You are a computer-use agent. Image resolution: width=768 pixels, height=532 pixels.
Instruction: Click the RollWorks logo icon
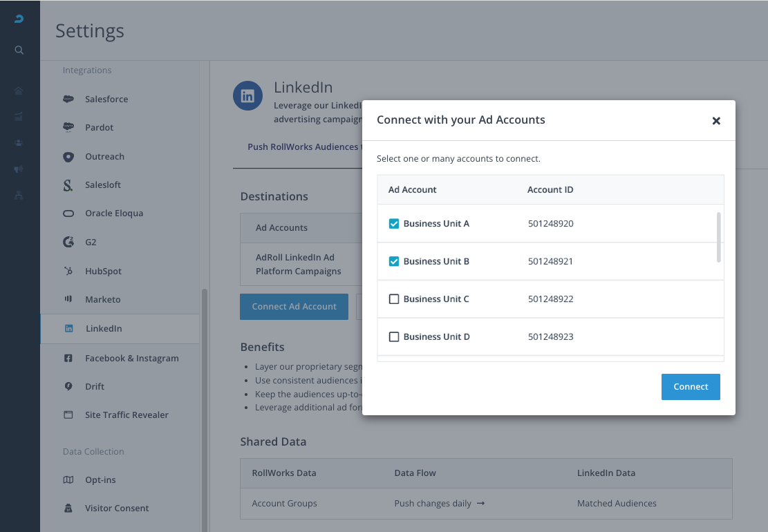click(19, 19)
